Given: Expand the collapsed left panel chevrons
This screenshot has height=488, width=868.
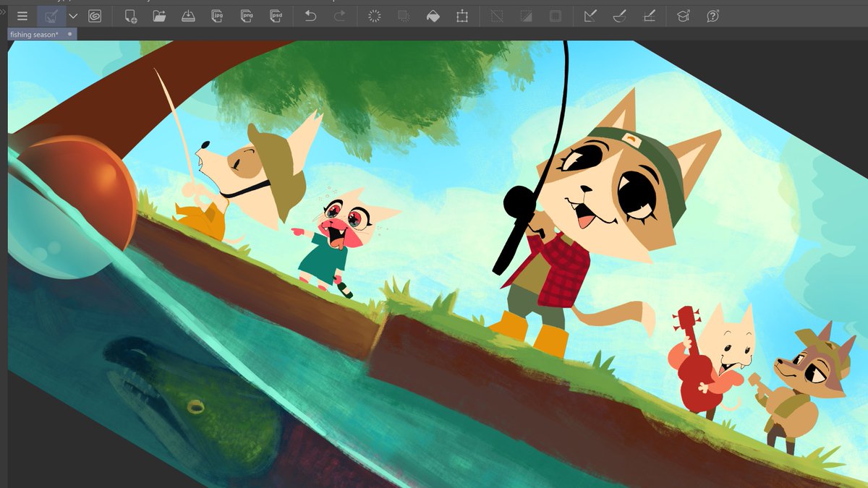Looking at the screenshot, I should pyautogui.click(x=3, y=12).
